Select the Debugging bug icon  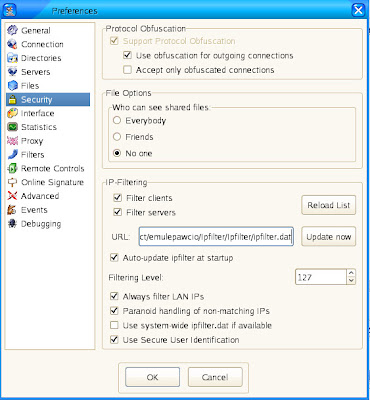[12, 224]
